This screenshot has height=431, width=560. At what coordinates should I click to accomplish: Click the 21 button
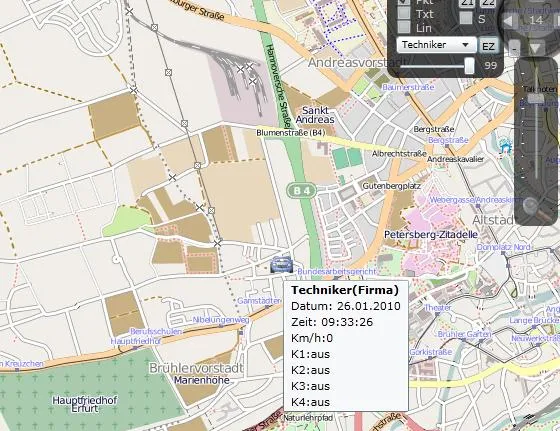(467, 3)
